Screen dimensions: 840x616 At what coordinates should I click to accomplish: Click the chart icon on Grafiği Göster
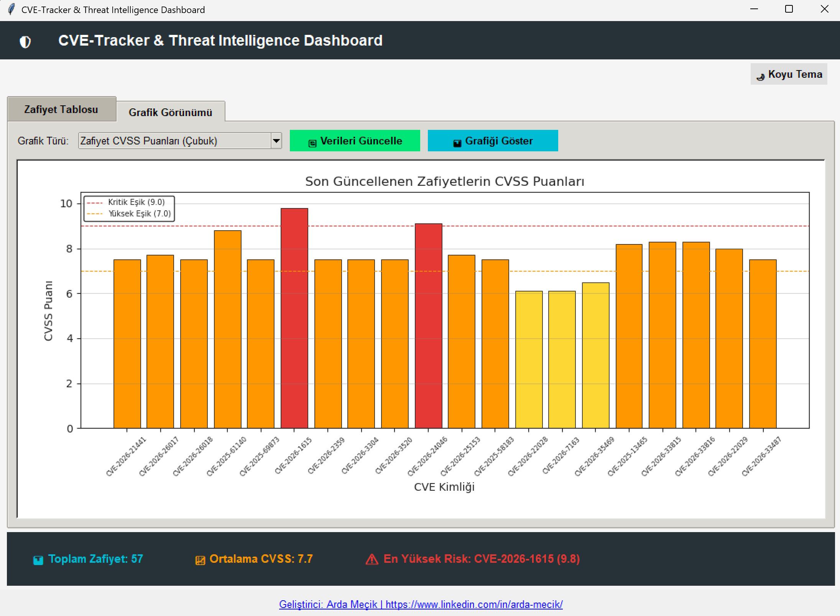(457, 143)
